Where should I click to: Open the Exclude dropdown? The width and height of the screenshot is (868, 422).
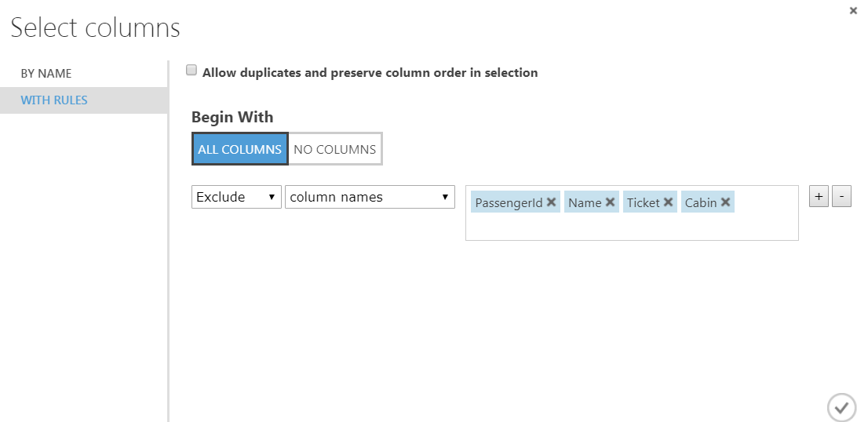coord(236,197)
